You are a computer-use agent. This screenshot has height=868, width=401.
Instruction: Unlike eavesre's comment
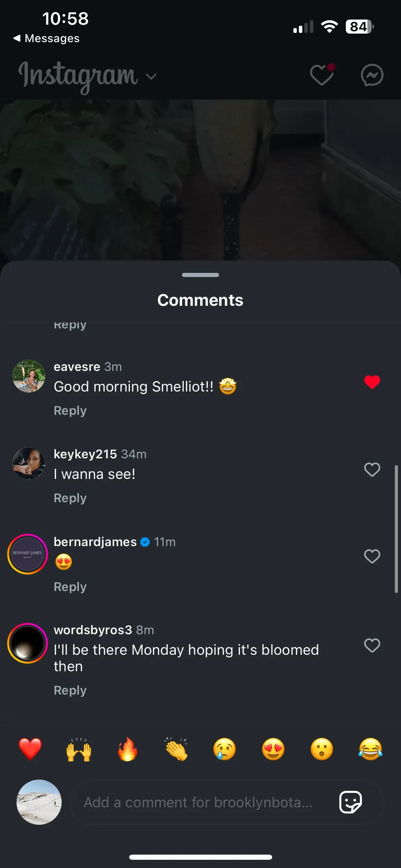[x=372, y=382]
